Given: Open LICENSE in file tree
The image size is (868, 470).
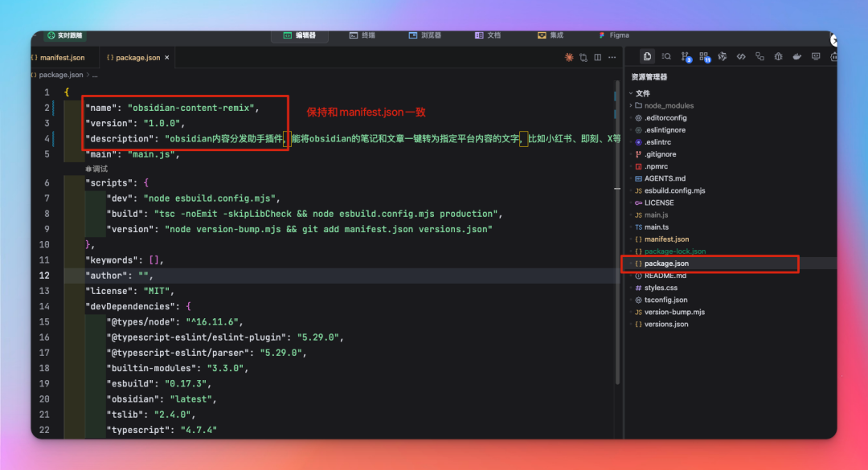Looking at the screenshot, I should pyautogui.click(x=659, y=202).
